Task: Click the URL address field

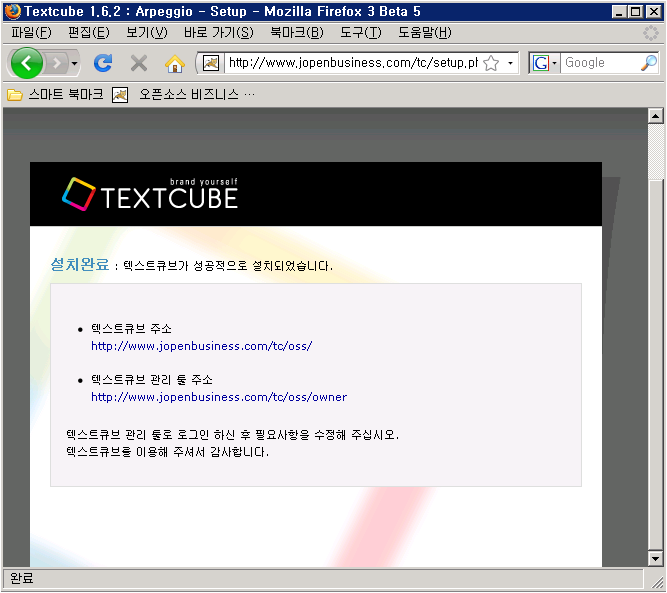Action: pyautogui.click(x=353, y=63)
